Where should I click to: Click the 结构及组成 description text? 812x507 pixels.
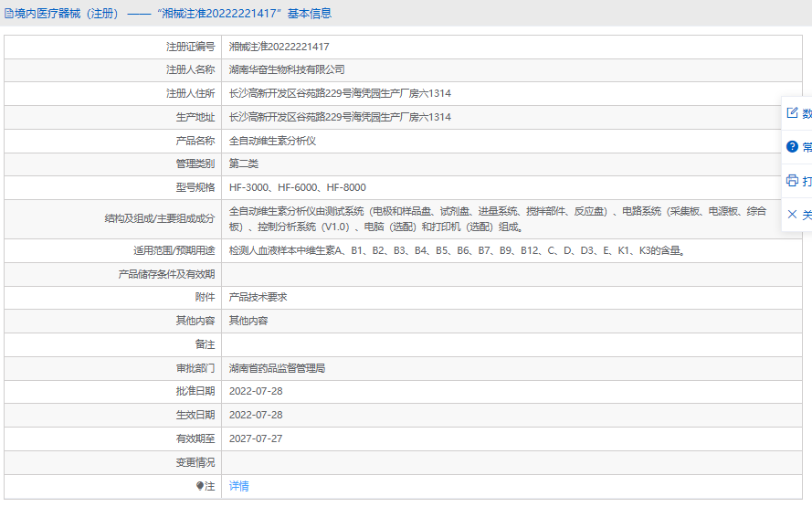498,219
